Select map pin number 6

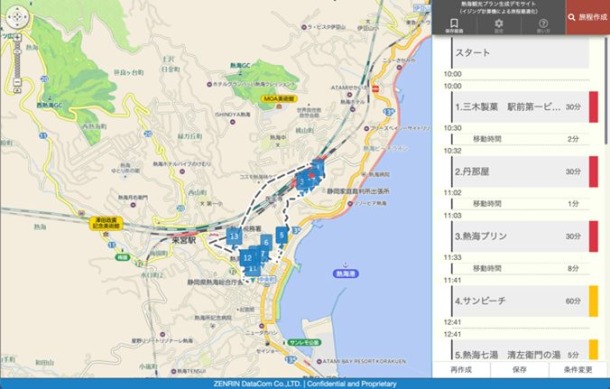click(x=266, y=243)
